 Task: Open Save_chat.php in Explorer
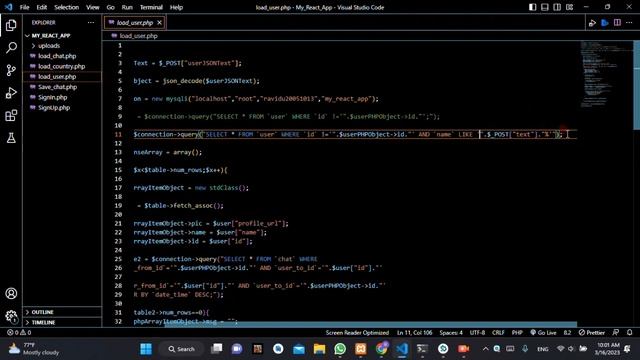coord(62,87)
